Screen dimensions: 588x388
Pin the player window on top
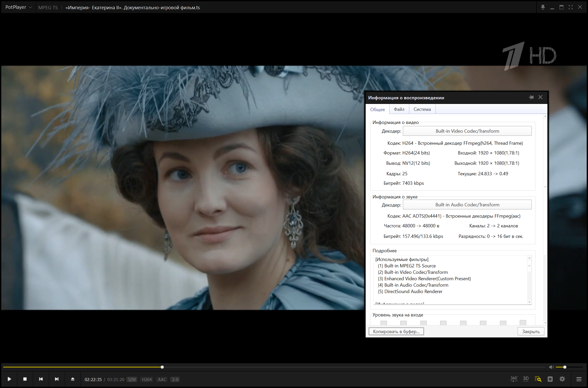coord(543,7)
